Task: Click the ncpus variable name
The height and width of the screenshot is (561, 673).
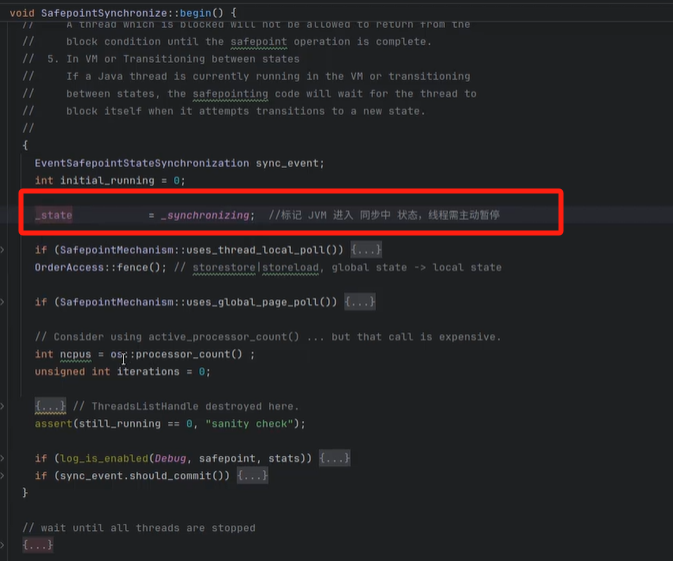Action: tap(75, 354)
